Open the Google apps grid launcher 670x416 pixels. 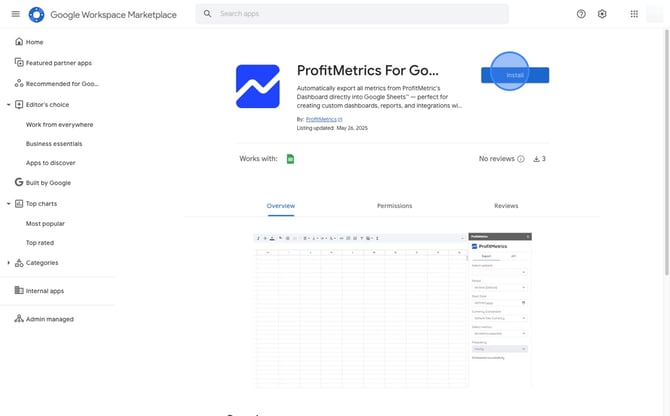click(x=634, y=14)
